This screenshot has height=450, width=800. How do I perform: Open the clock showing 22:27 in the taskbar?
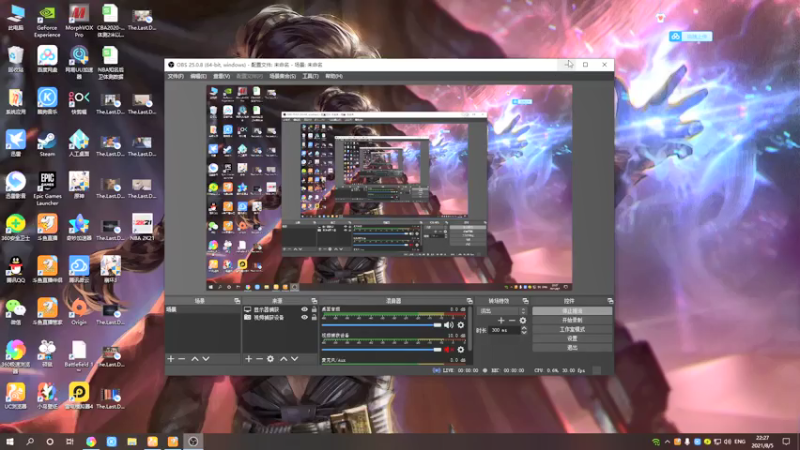click(762, 441)
